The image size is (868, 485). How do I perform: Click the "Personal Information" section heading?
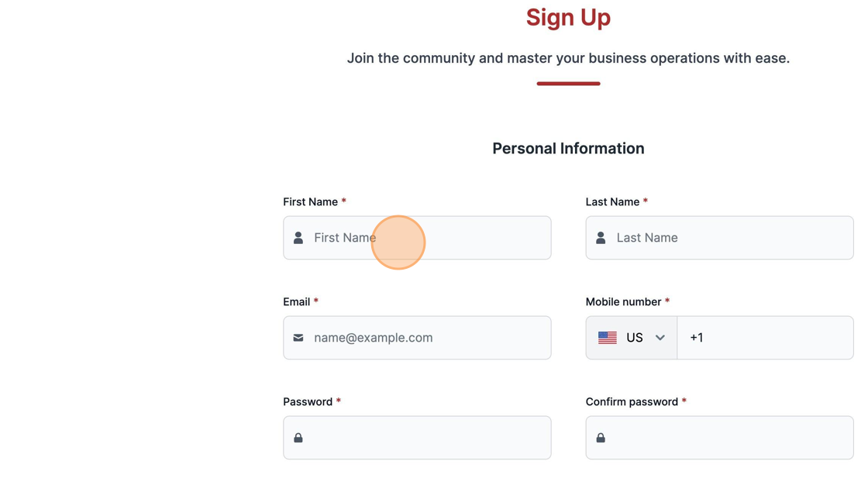pos(569,149)
